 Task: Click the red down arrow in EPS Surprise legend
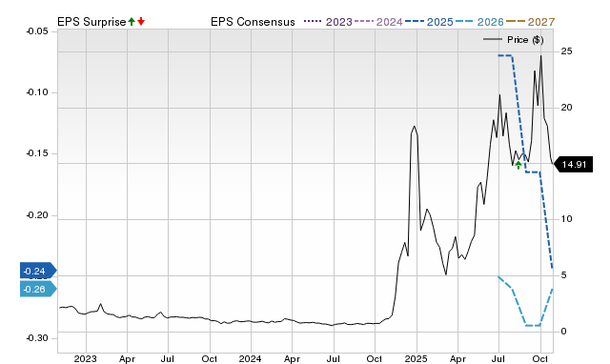[x=141, y=22]
